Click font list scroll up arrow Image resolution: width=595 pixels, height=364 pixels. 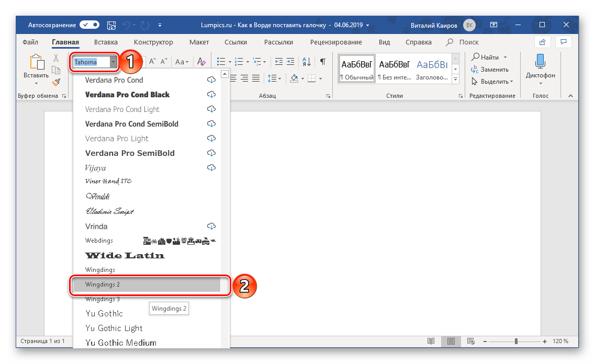(225, 74)
